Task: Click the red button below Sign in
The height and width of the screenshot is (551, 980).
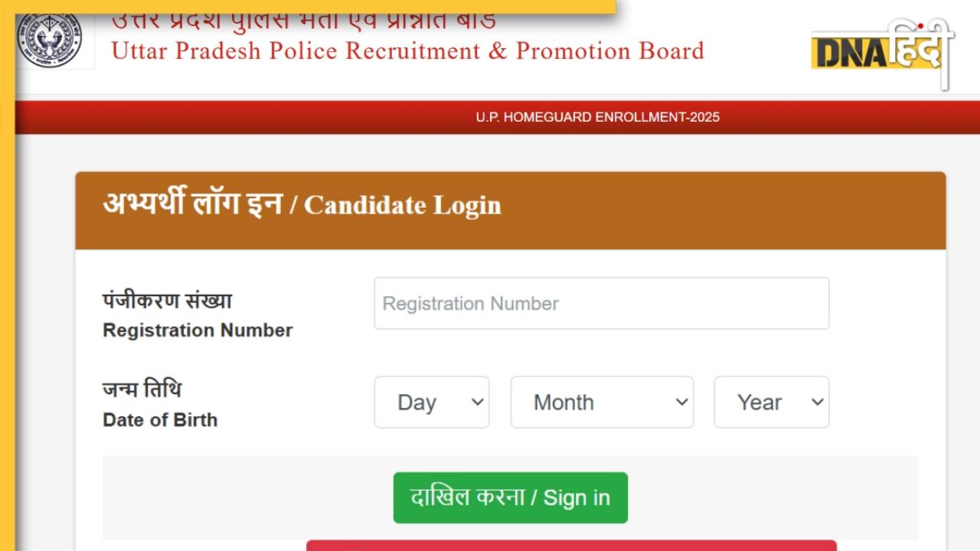Action: pyautogui.click(x=571, y=545)
